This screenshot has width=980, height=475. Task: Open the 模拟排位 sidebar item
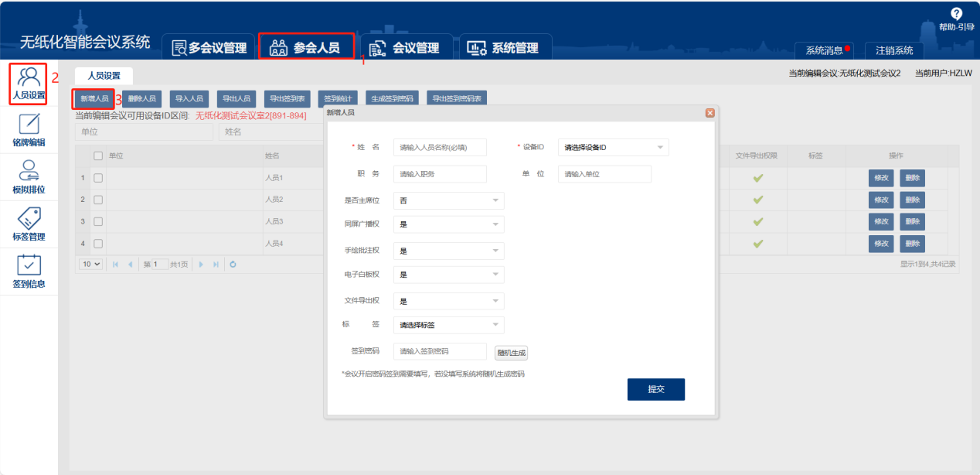[x=29, y=176]
